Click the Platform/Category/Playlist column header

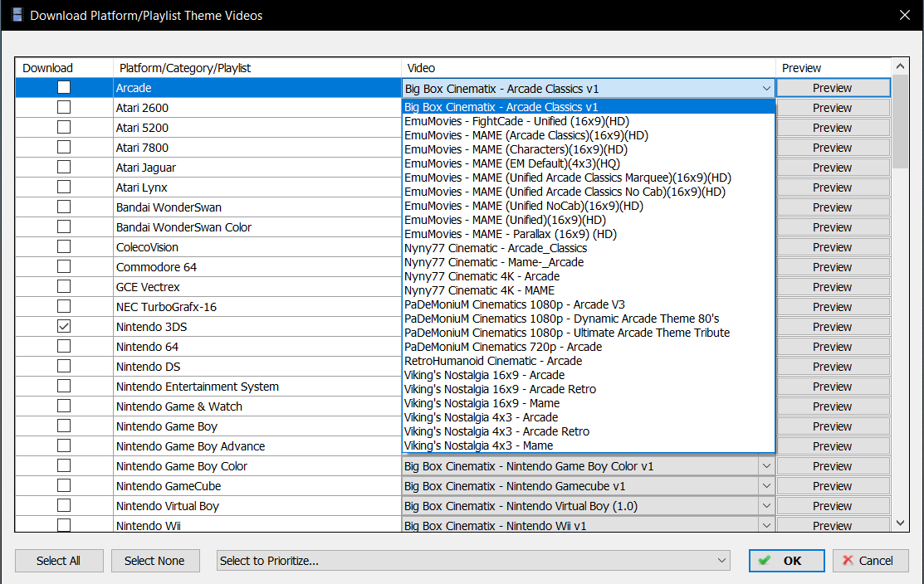(257, 68)
